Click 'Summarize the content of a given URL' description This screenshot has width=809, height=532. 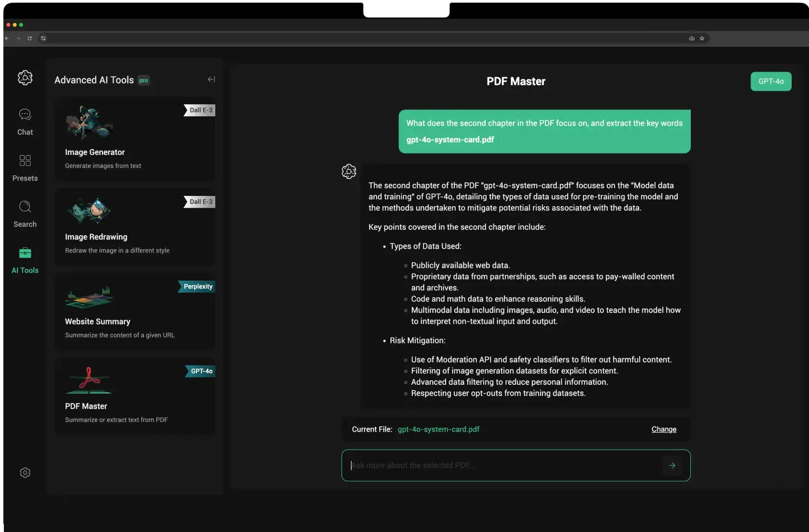(120, 335)
